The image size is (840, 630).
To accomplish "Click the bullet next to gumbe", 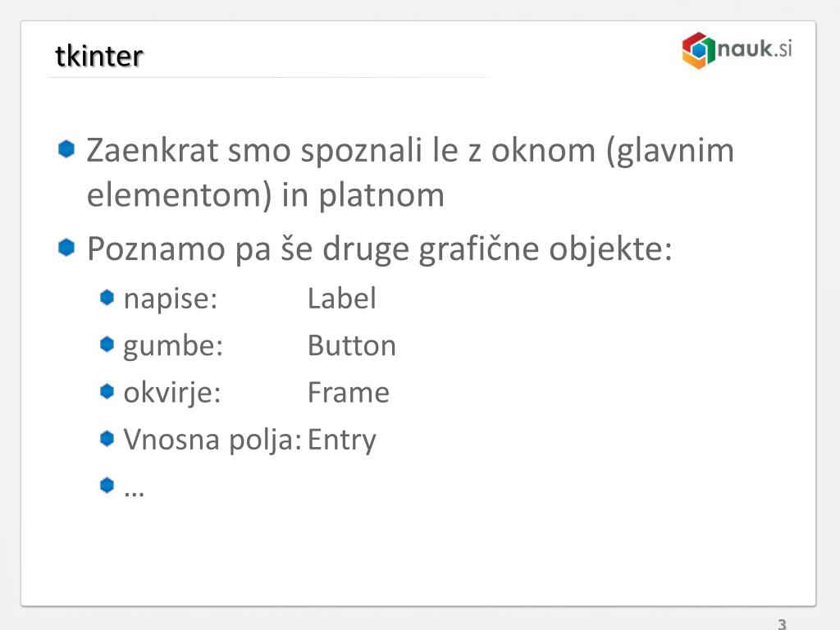I will point(107,344).
